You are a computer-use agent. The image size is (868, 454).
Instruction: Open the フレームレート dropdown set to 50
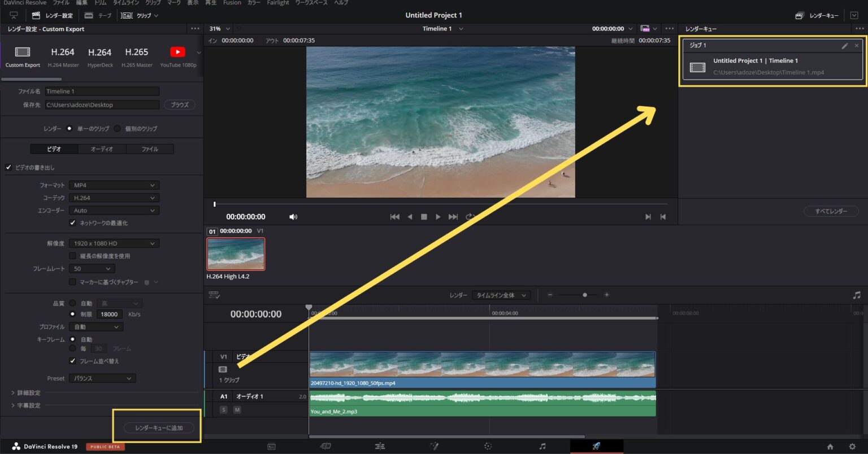point(92,268)
